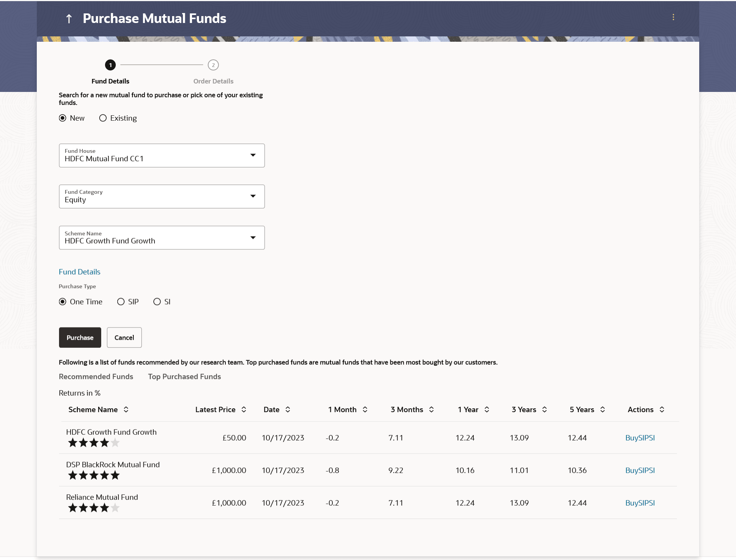This screenshot has height=560, width=736.
Task: Click Buy for DSP BlackRock Mutual Fund
Action: point(631,470)
